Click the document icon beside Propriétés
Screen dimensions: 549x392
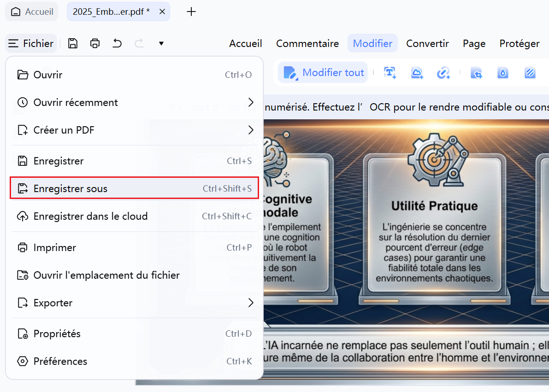pyautogui.click(x=23, y=333)
